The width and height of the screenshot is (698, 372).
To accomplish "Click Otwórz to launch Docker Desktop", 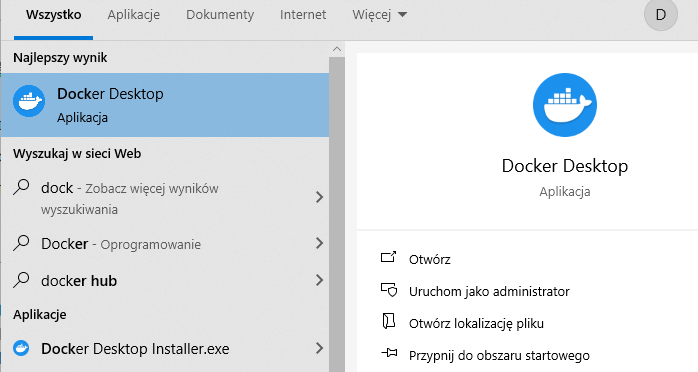I will coord(430,259).
